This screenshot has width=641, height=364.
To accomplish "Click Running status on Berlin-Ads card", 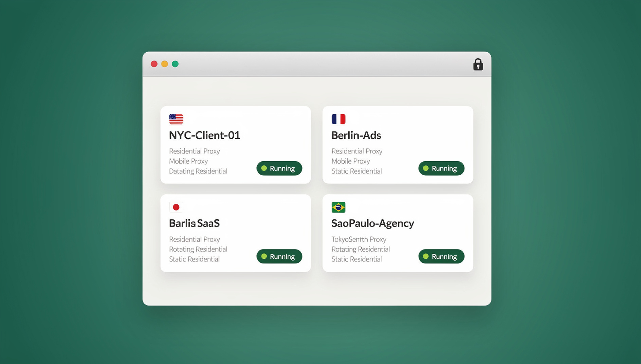I will pos(441,168).
